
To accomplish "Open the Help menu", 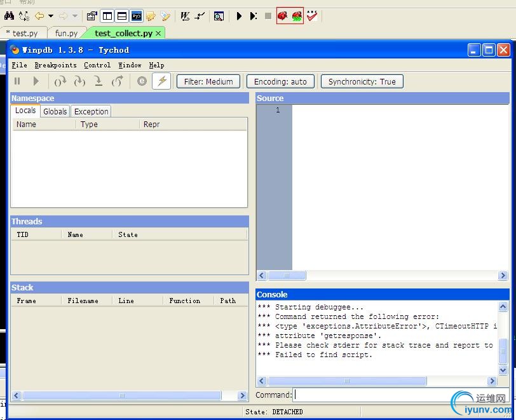I will (156, 65).
